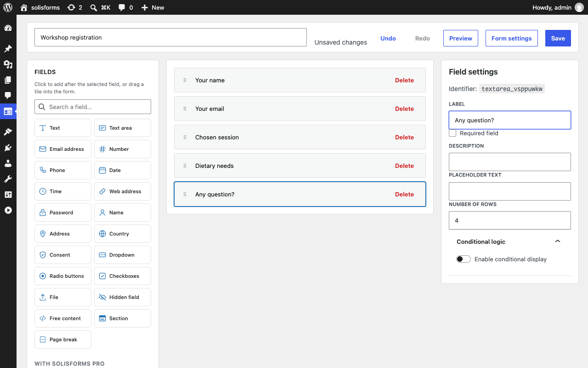Open Users sidebar icon
The height and width of the screenshot is (368, 588).
[8, 163]
